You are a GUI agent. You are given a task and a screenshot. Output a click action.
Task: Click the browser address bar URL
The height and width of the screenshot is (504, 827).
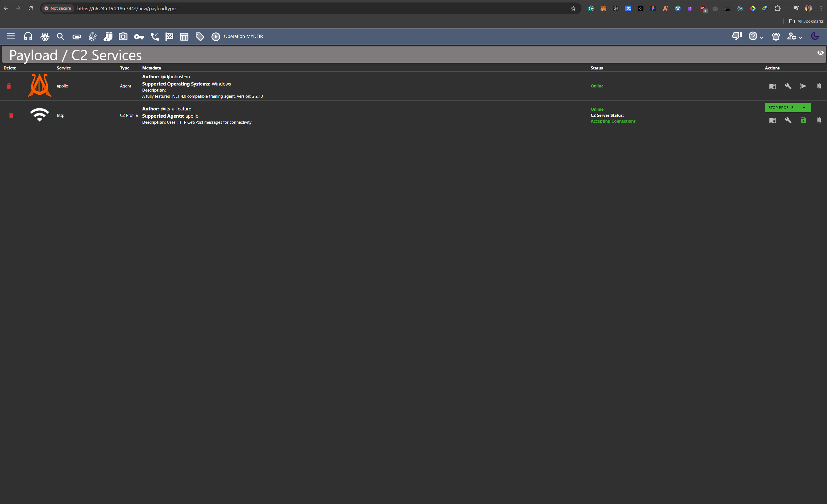(127, 8)
